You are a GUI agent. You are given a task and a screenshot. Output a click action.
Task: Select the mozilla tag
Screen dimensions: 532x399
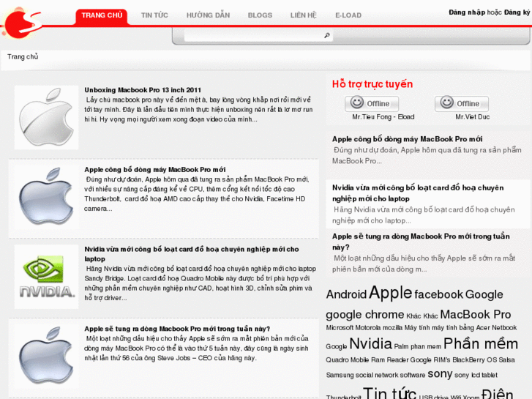pyautogui.click(x=392, y=328)
